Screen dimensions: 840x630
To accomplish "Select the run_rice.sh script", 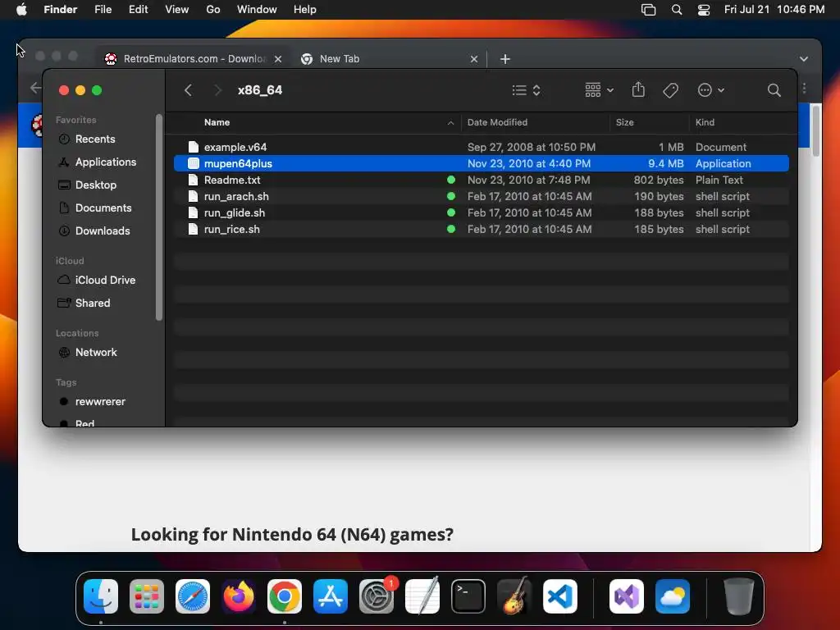I will pos(481,230).
